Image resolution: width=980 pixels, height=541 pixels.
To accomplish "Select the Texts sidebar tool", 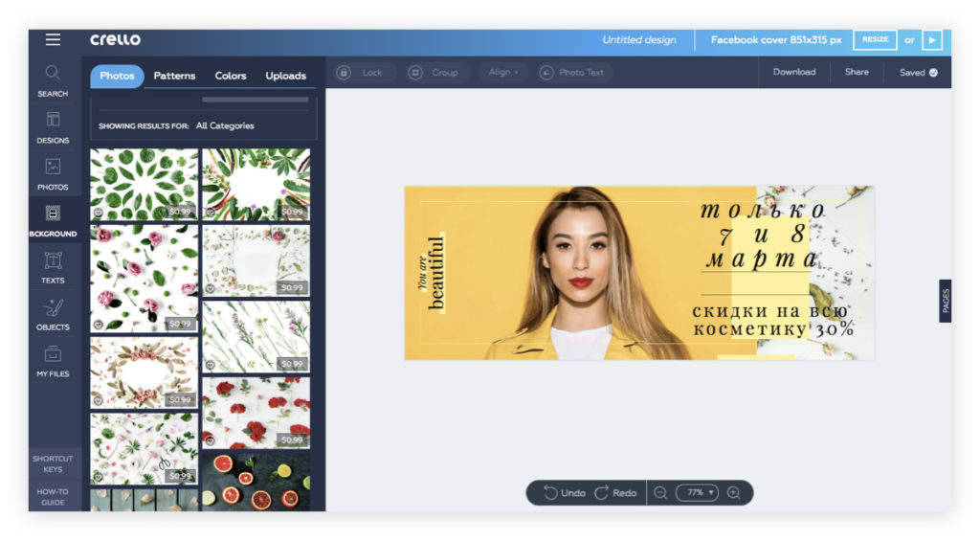I will [53, 266].
